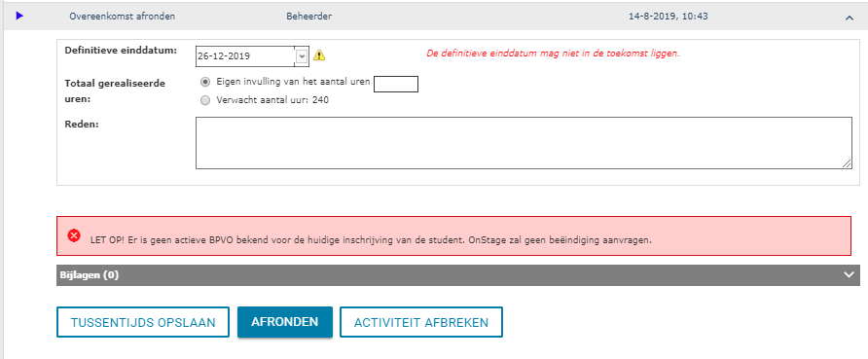This screenshot has width=868, height=359.
Task: Click the Overeenkomst afronden title text
Action: tap(123, 17)
